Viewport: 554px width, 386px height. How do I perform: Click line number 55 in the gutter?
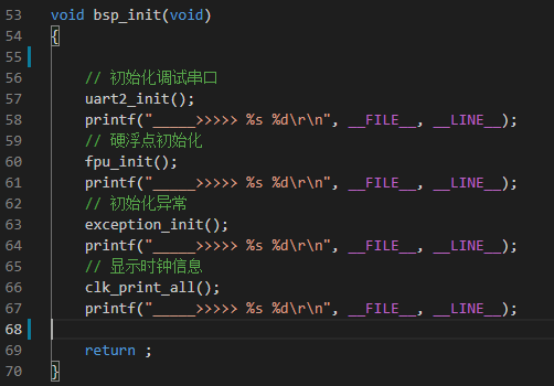(x=13, y=57)
